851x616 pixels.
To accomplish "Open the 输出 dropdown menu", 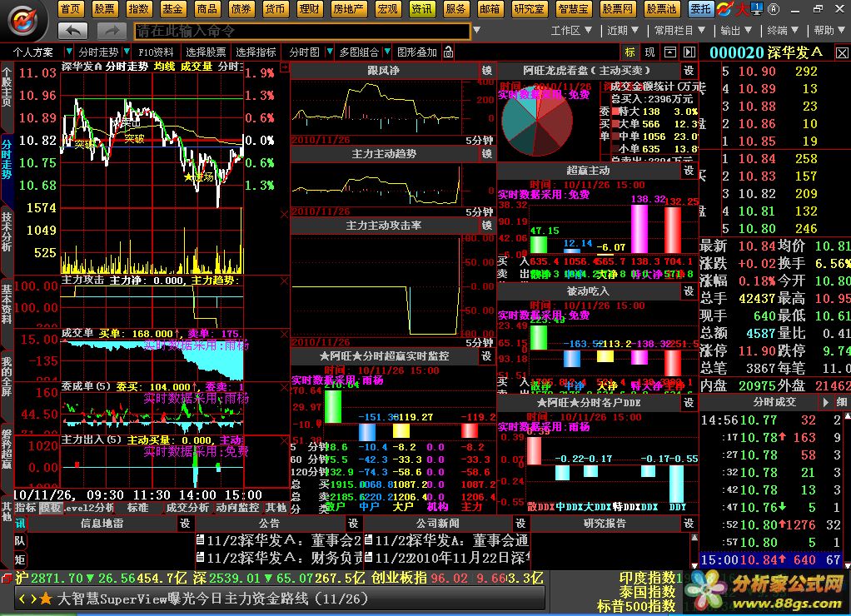I will pos(736,31).
